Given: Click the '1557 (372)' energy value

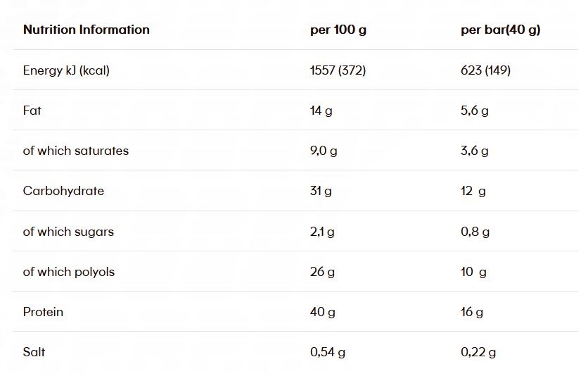Looking at the screenshot, I should [x=338, y=70].
